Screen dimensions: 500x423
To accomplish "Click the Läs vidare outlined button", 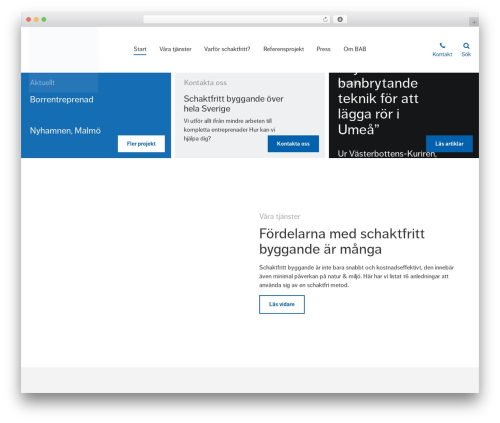I will [282, 304].
